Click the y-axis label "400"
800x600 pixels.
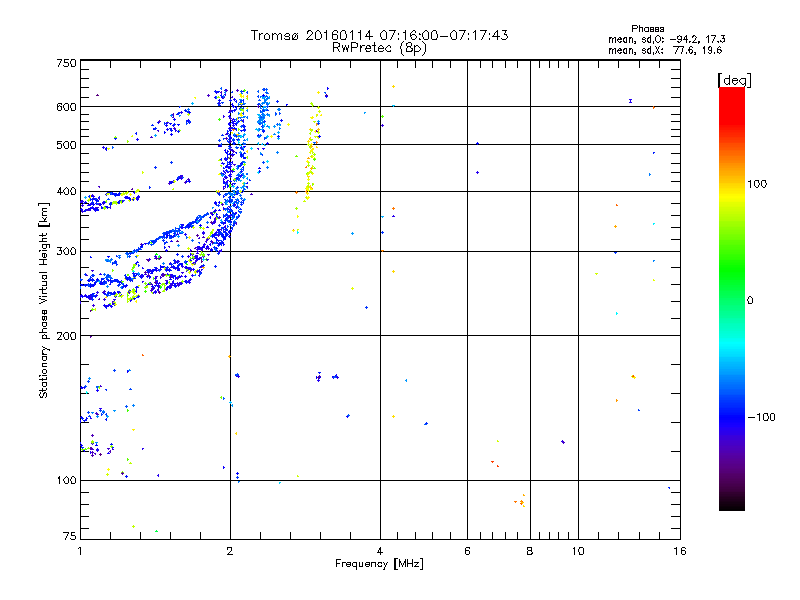[66, 192]
